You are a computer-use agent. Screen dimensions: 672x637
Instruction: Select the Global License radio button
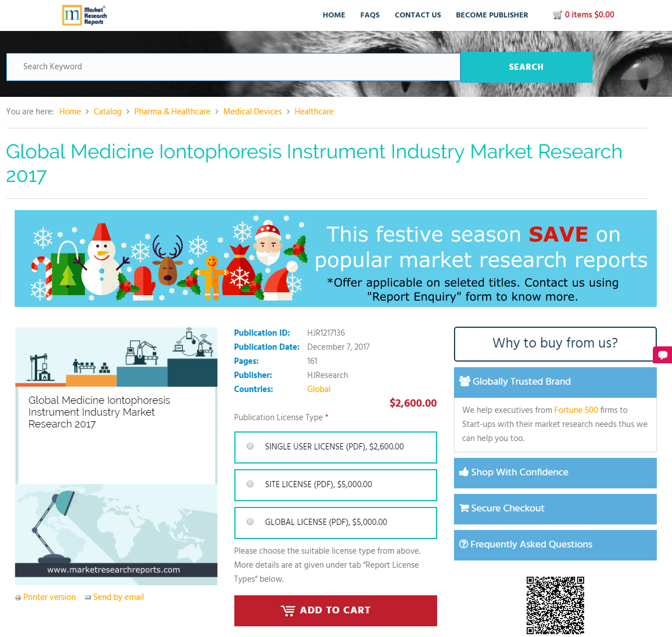click(250, 522)
